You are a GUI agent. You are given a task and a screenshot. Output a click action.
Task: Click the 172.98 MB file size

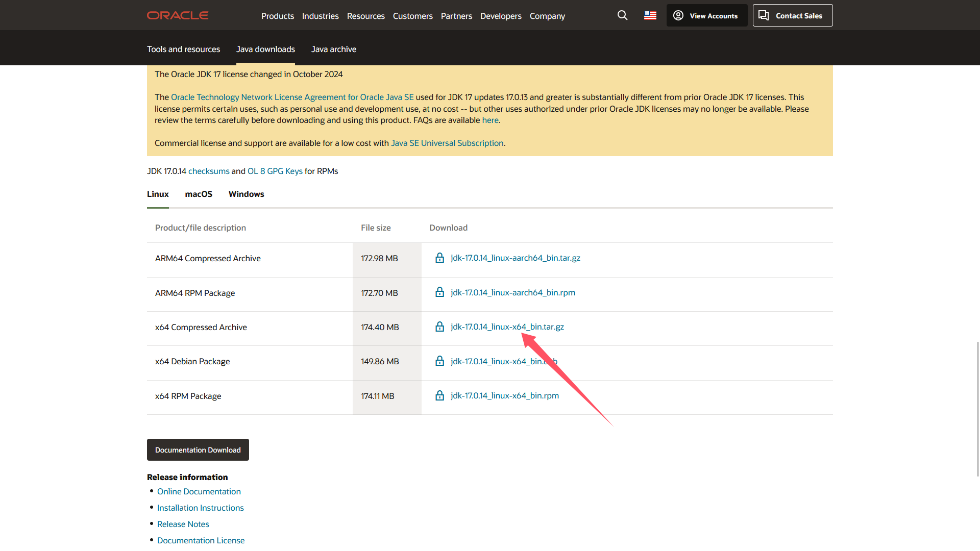pyautogui.click(x=379, y=258)
